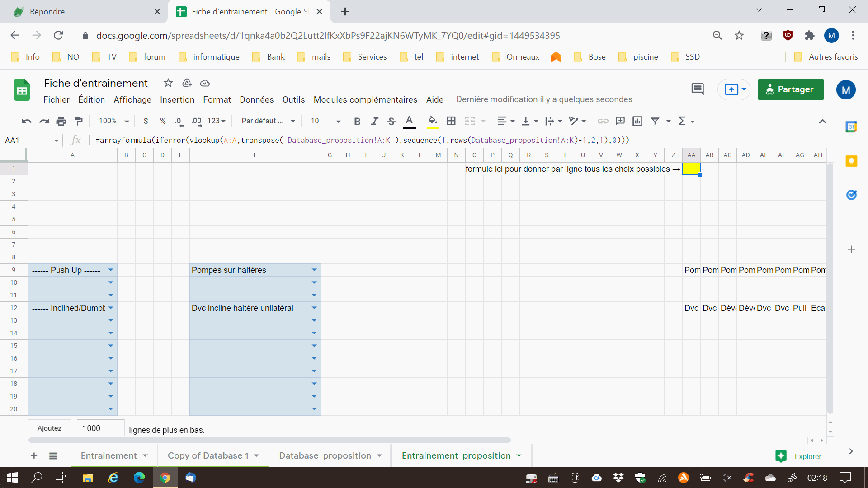868x488 pixels.
Task: Toggle bold formatting
Action: click(x=357, y=121)
